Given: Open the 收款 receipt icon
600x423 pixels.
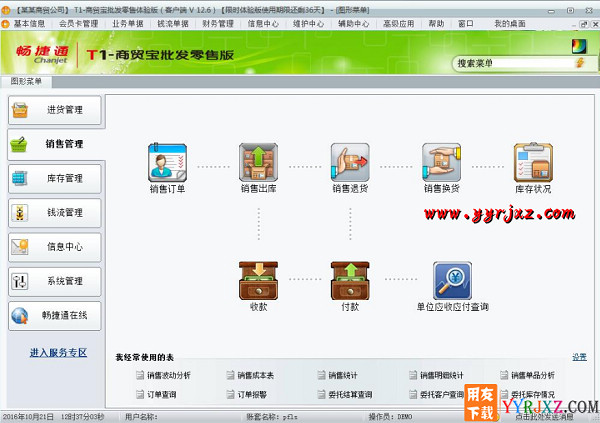Looking at the screenshot, I should click(x=258, y=281).
